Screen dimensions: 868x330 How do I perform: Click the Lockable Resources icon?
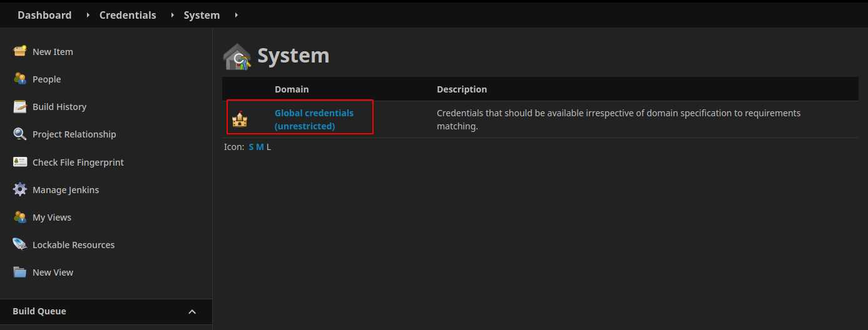pyautogui.click(x=20, y=244)
